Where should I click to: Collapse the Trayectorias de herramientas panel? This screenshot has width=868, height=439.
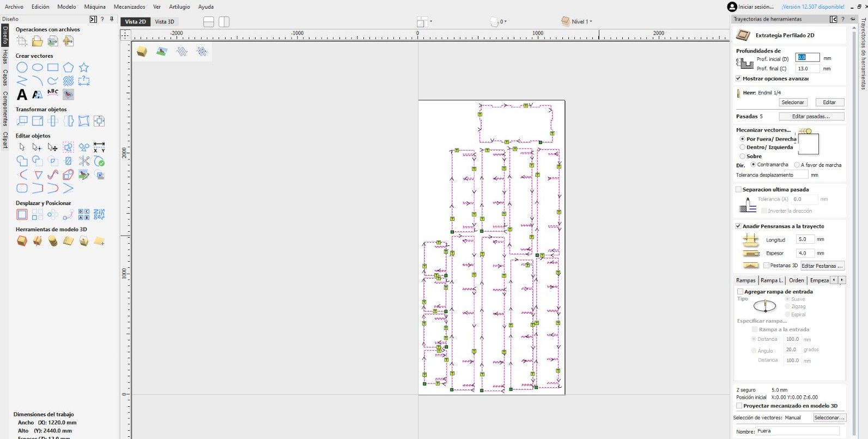pyautogui.click(x=833, y=19)
